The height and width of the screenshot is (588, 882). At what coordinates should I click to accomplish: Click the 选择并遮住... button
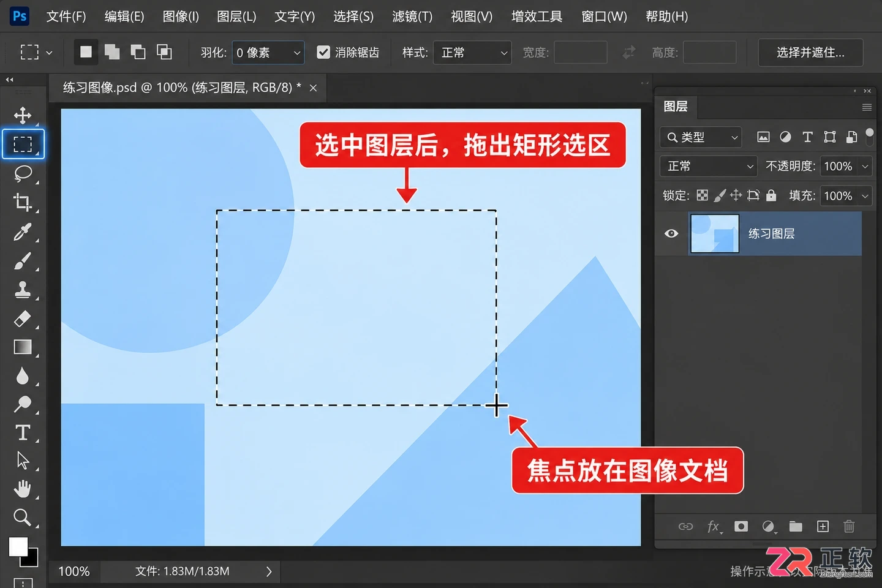pyautogui.click(x=810, y=53)
